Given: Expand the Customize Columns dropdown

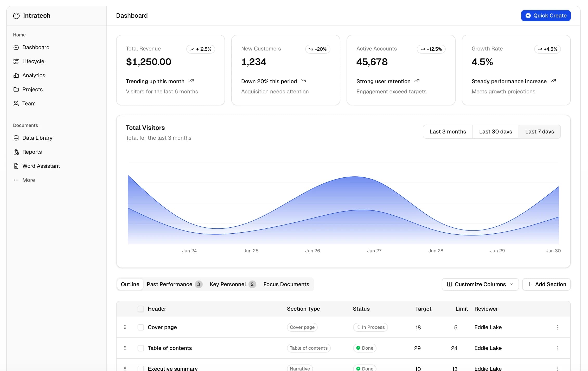Looking at the screenshot, I should click(x=480, y=284).
